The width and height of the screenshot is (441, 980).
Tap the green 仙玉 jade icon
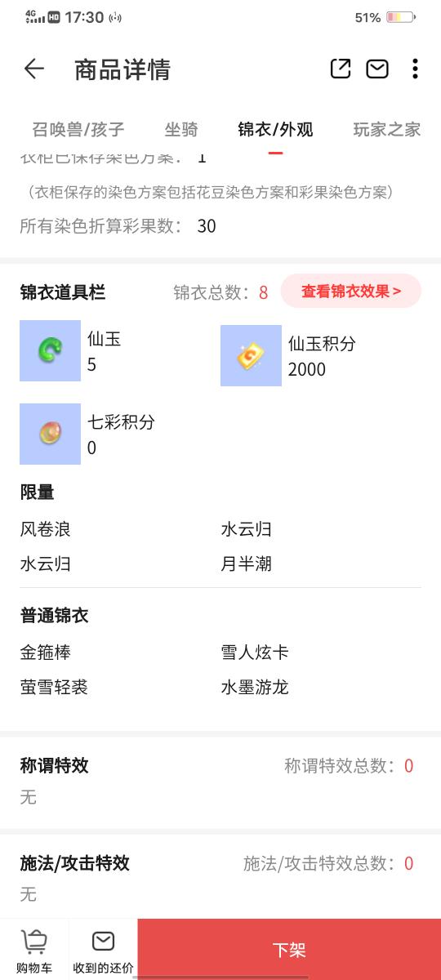50,350
